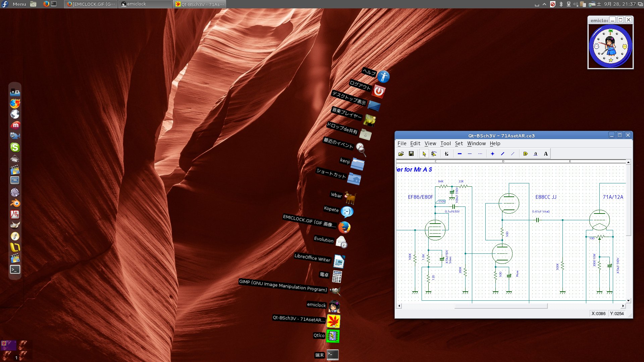
Task: Select the underlined net name tool
Action: tap(536, 154)
